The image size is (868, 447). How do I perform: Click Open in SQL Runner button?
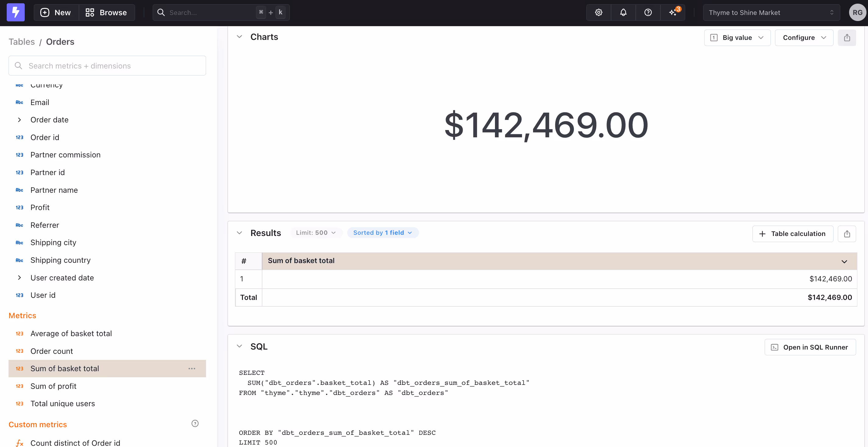click(x=810, y=347)
